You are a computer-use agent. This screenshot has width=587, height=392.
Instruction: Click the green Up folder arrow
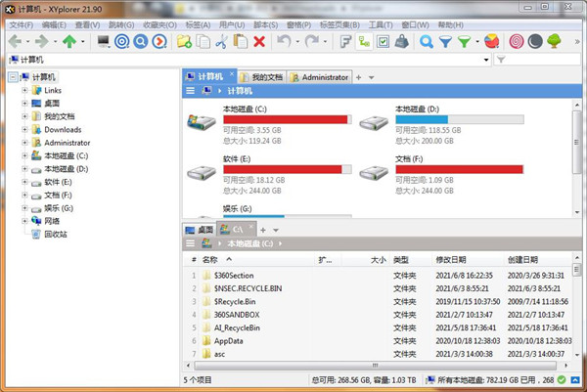(x=69, y=41)
